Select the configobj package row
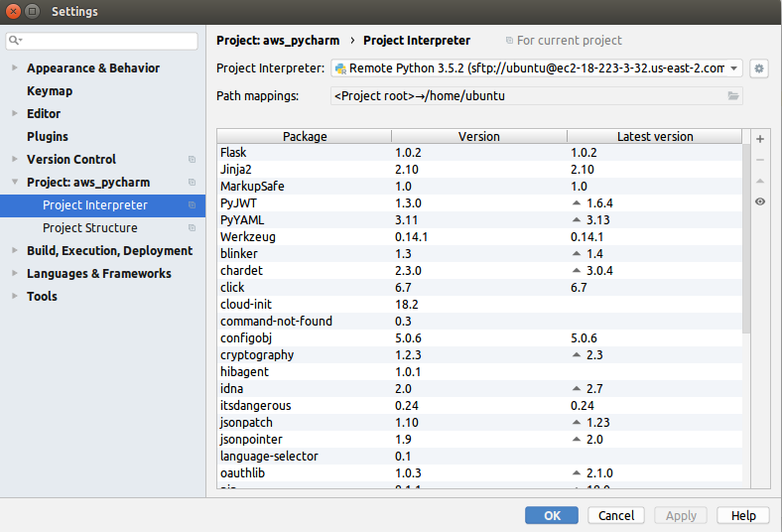The width and height of the screenshot is (782, 532). tap(479, 338)
